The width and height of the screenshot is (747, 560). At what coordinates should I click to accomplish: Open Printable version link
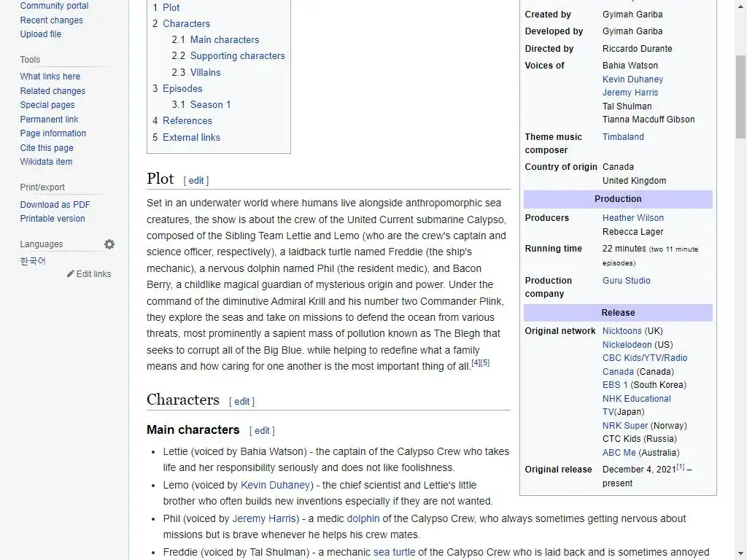point(53,219)
